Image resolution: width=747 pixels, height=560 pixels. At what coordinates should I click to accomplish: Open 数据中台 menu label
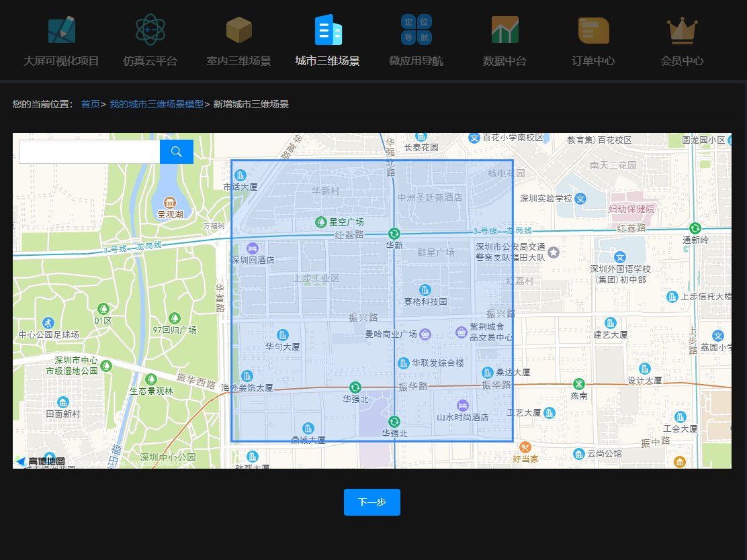[505, 61]
